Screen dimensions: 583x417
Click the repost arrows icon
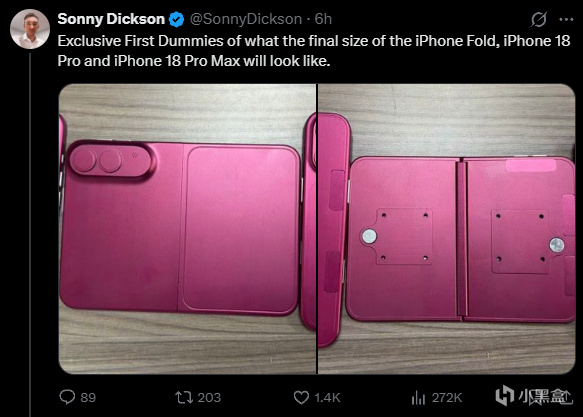tap(184, 398)
